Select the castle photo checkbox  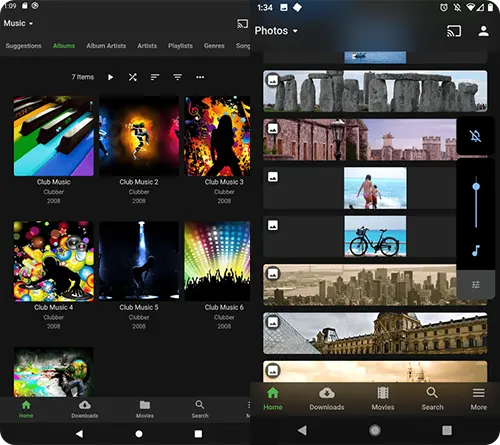point(273,128)
